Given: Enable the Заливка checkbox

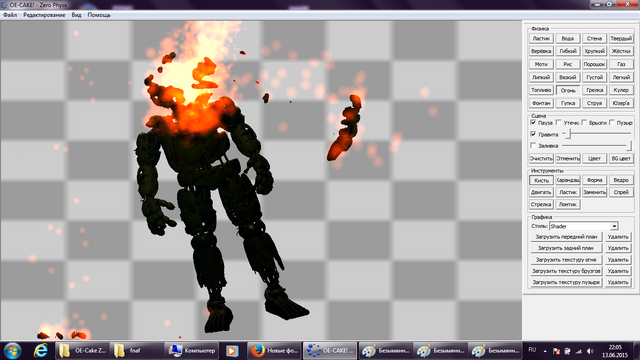Looking at the screenshot, I should pos(533,145).
